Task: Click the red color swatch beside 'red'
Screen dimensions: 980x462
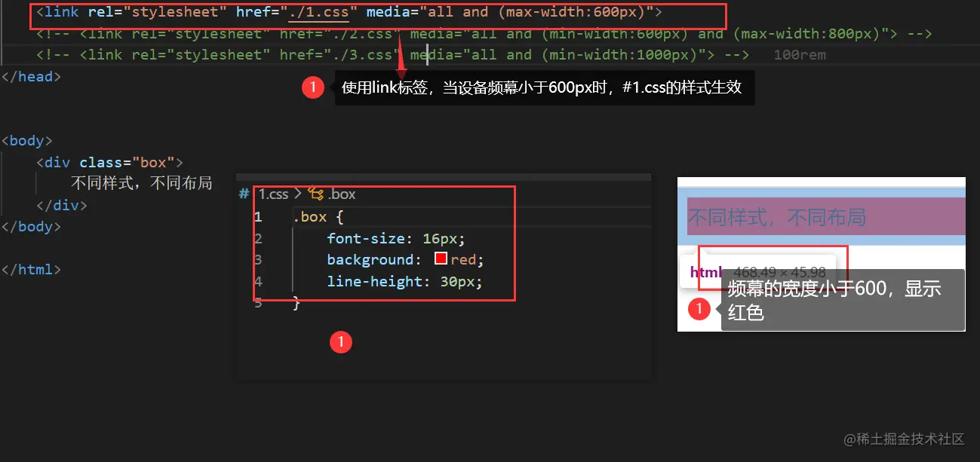Action: tap(441, 260)
